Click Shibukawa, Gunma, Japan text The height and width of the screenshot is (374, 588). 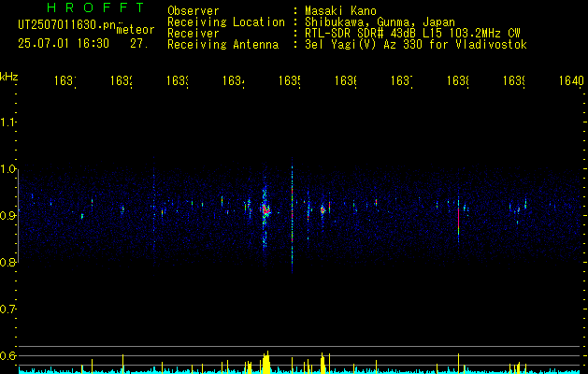pyautogui.click(x=380, y=22)
